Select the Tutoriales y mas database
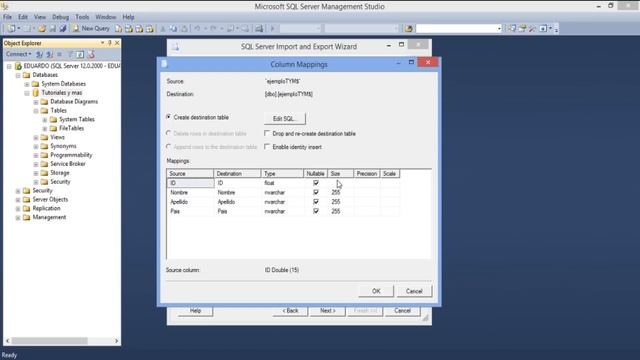This screenshot has width=640, height=360. pos(62,93)
